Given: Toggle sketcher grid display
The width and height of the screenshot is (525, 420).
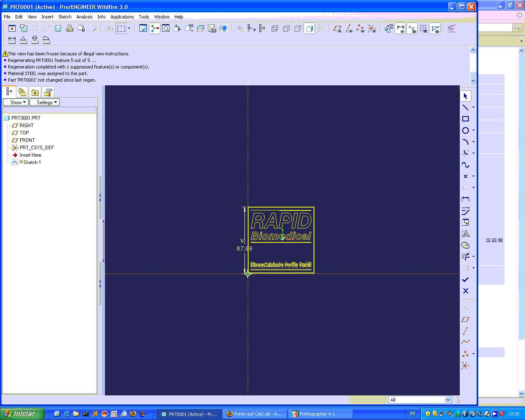Looking at the screenshot, I should pyautogui.click(x=424, y=28).
